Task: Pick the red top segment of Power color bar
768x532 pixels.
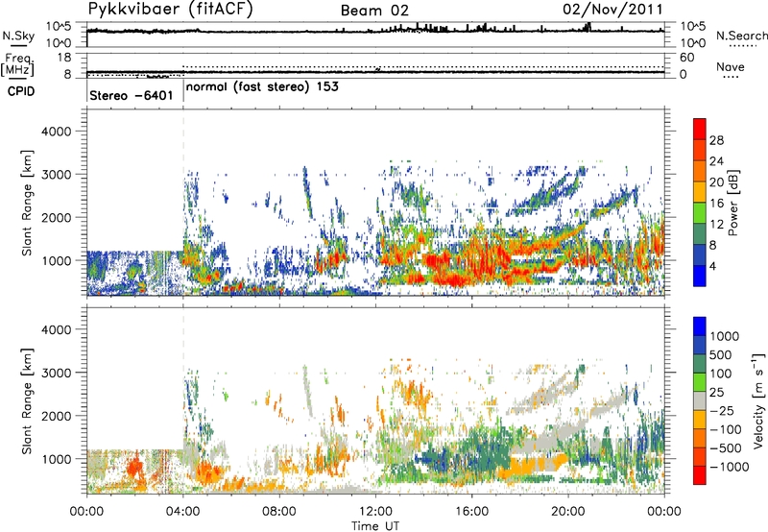Action: coord(700,129)
